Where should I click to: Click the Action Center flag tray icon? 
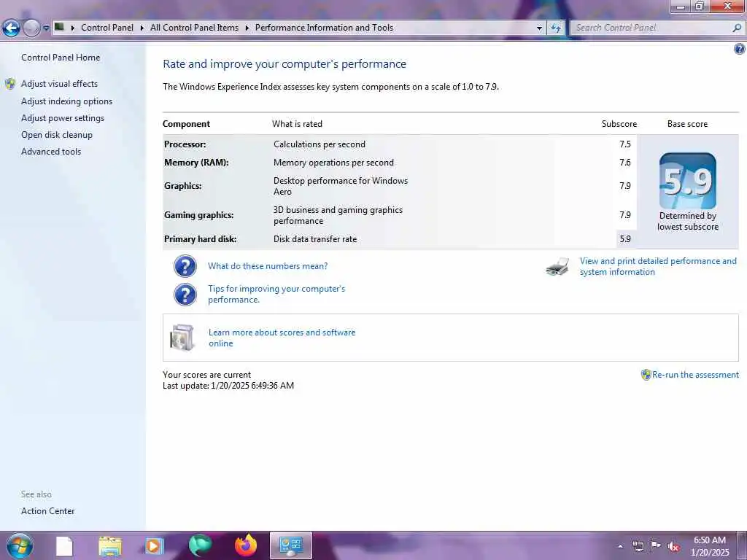point(656,546)
